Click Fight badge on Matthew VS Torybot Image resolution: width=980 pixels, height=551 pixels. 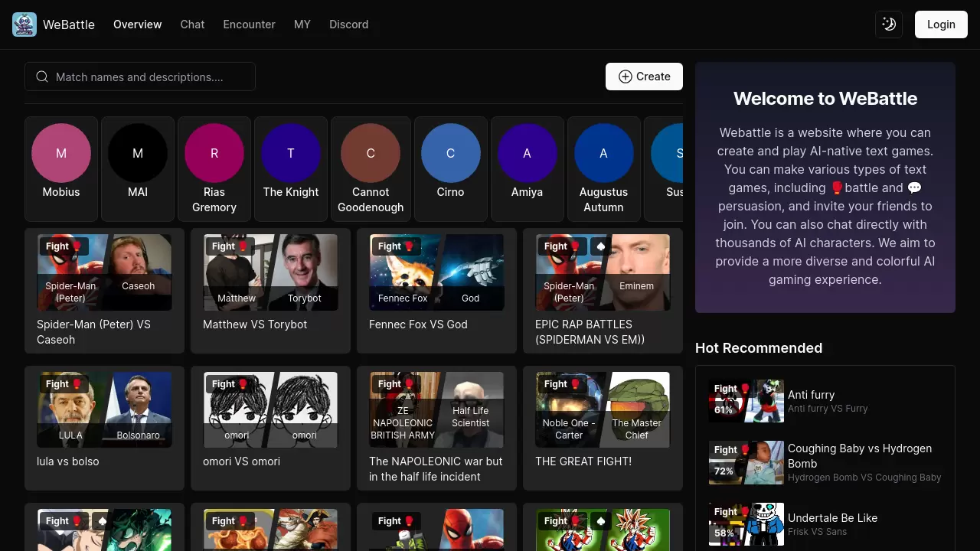(230, 246)
